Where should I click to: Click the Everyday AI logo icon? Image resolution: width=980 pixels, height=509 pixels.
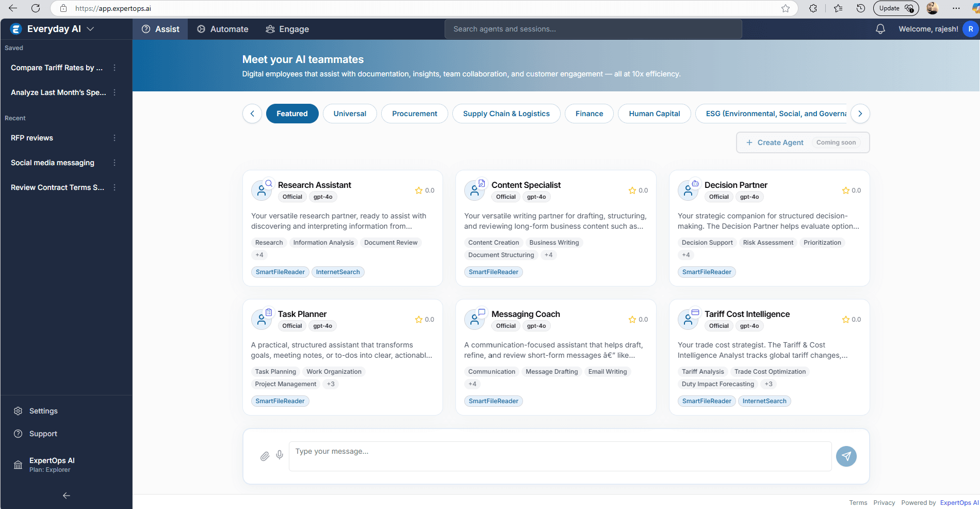(16, 29)
